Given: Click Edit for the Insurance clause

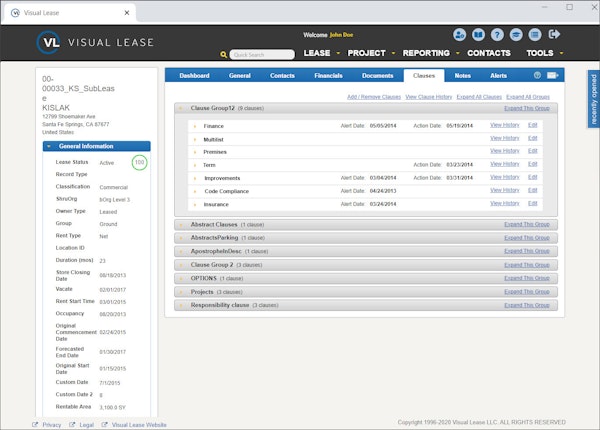Looking at the screenshot, I should (x=533, y=203).
